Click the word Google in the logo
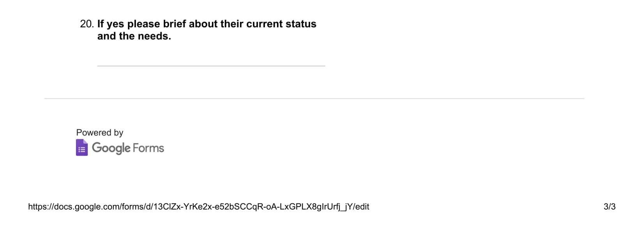The height and width of the screenshot is (228, 644). (111, 148)
